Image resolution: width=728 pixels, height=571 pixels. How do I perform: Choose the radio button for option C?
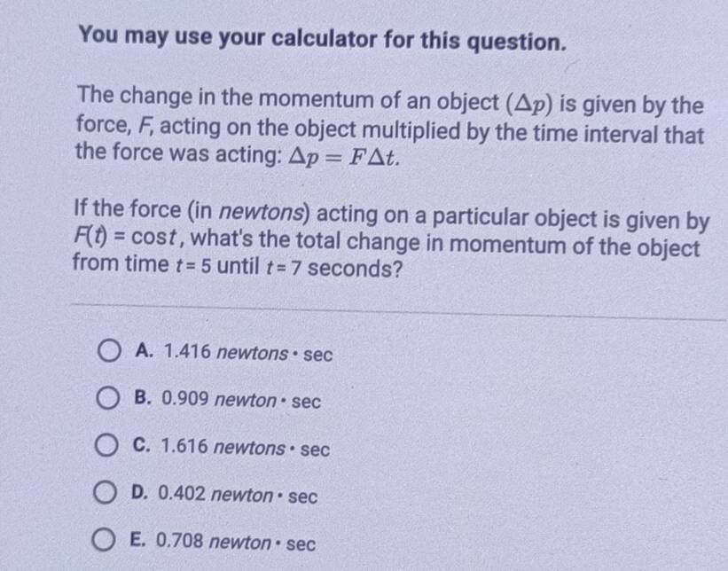[107, 450]
